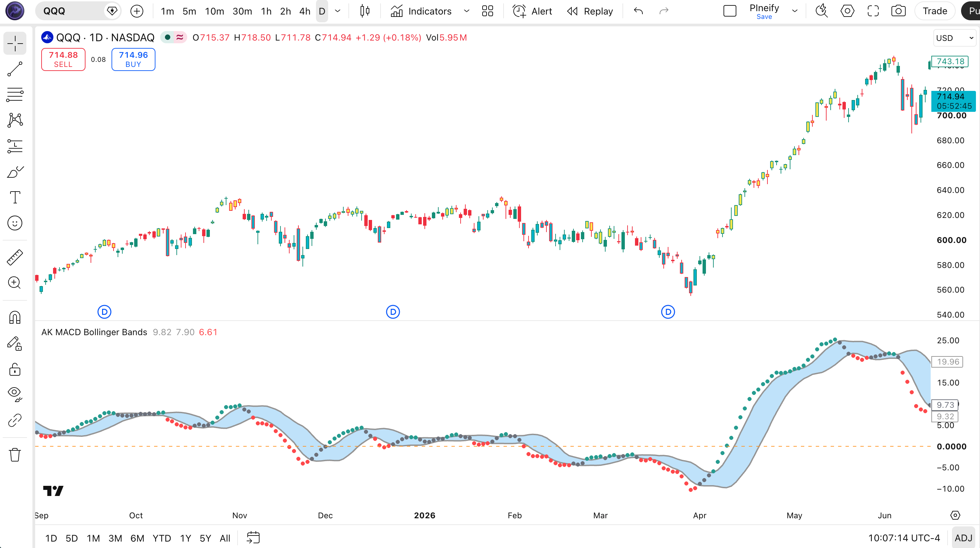This screenshot has width=980, height=548.
Task: Toggle magnet mode for drawings
Action: tap(15, 318)
